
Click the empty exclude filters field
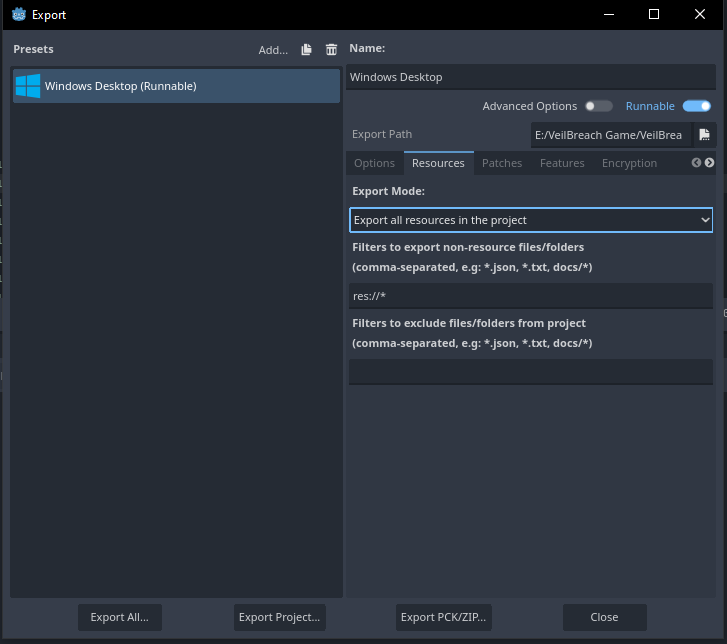[x=531, y=372]
